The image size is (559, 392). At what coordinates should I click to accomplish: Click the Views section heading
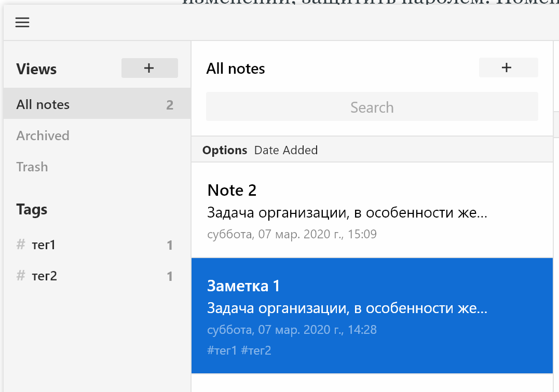(36, 69)
